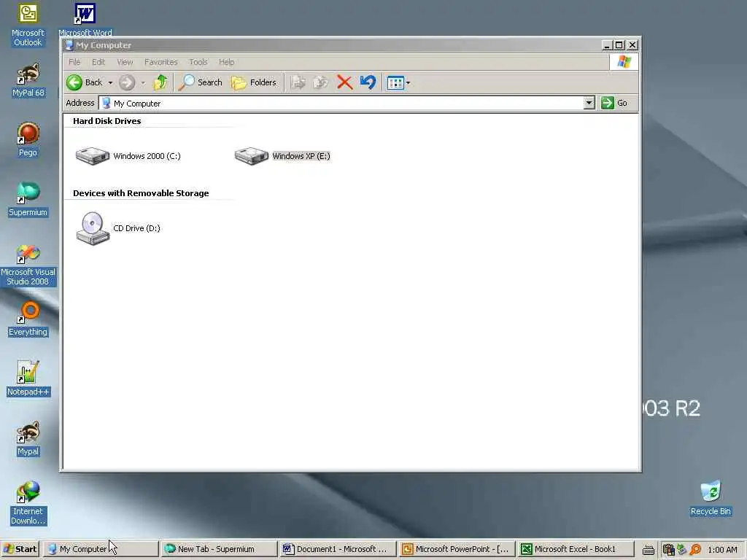
Task: Switch to Document1 Microsoft Word window
Action: pos(338,549)
